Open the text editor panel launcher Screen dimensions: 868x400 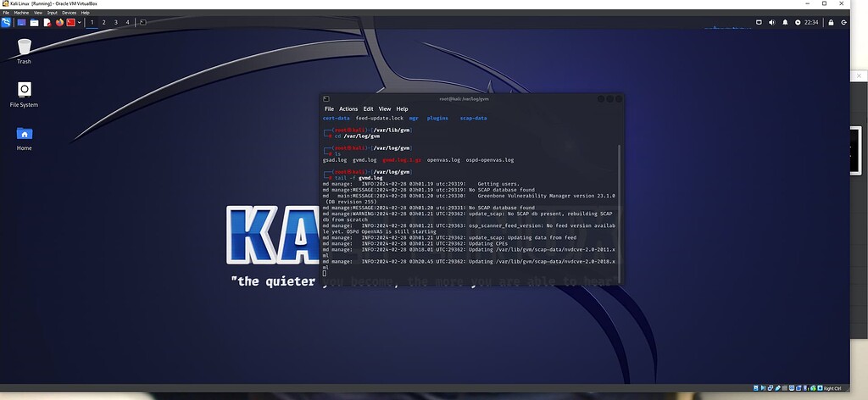click(47, 22)
